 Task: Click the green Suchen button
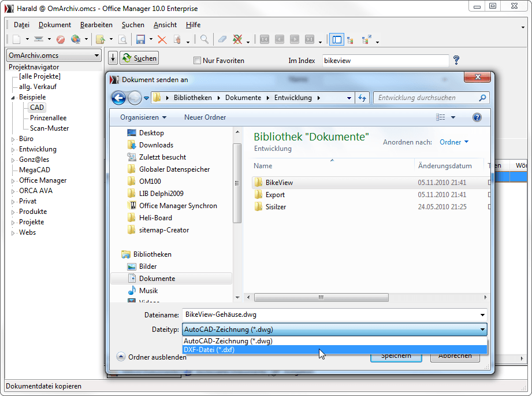pos(139,58)
